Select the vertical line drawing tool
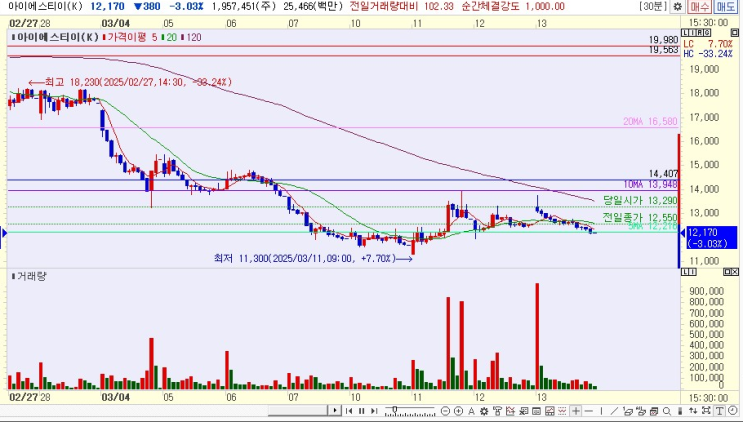 point(601,411)
